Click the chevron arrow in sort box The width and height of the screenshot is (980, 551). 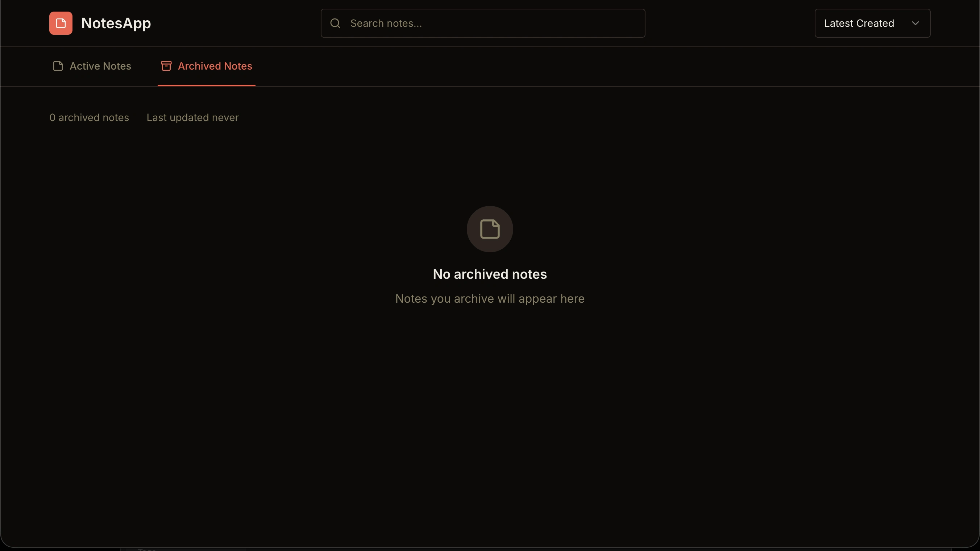point(915,23)
